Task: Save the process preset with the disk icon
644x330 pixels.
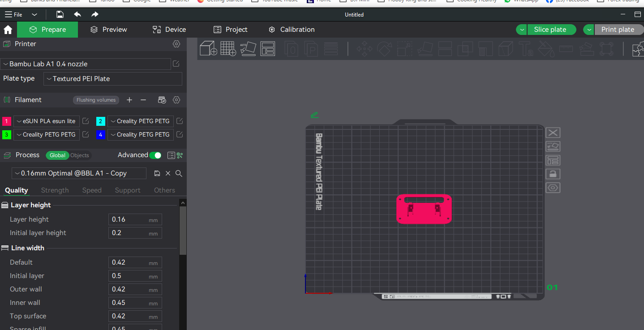Action: (157, 173)
